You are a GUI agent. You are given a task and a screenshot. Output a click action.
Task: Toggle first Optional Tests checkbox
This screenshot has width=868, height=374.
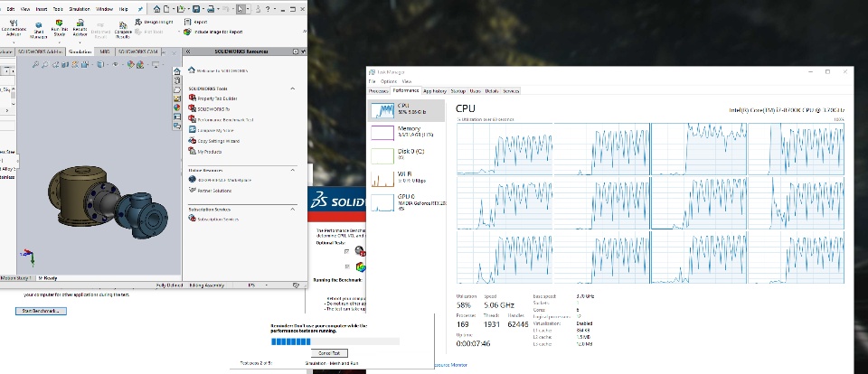point(346,252)
